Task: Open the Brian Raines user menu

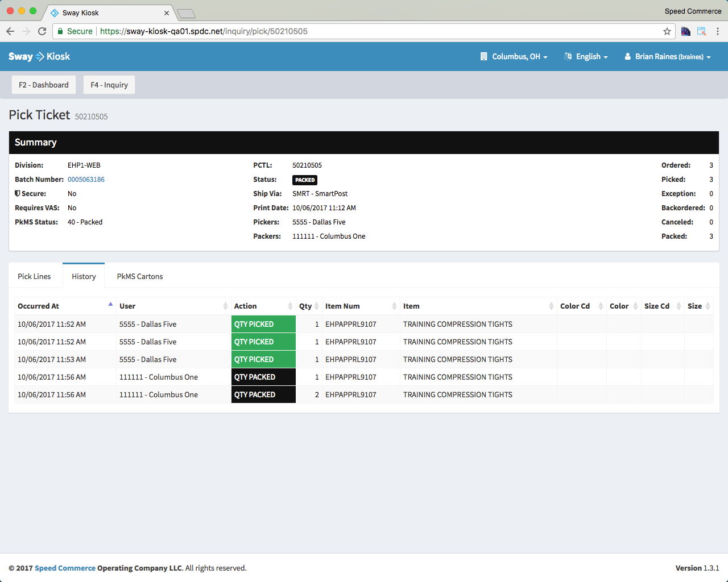Action: coord(668,57)
